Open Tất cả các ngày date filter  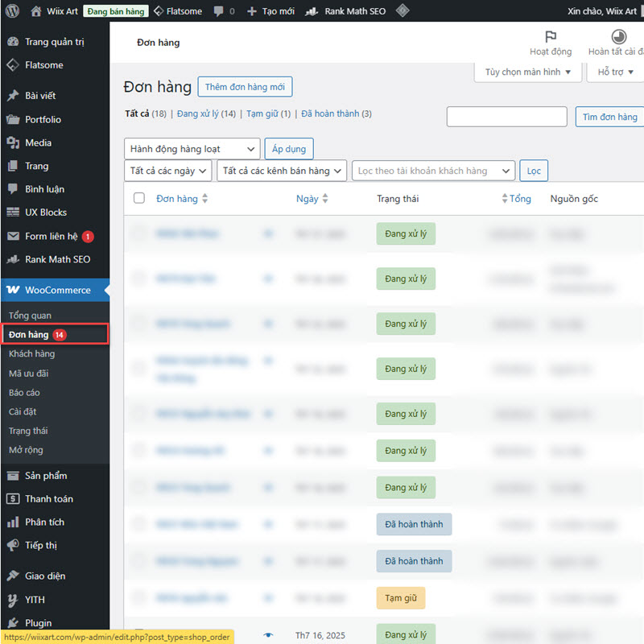[x=167, y=171]
